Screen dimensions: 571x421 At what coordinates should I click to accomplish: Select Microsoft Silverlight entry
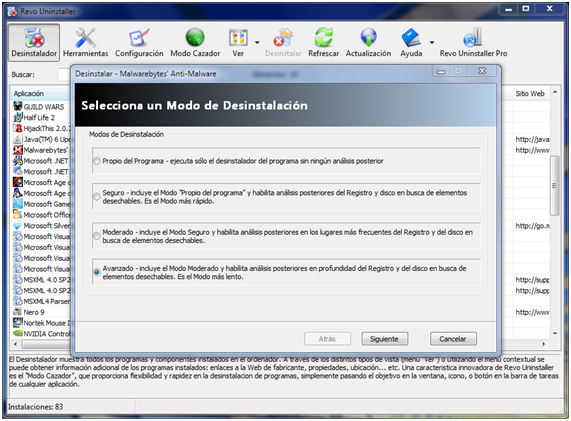point(41,226)
